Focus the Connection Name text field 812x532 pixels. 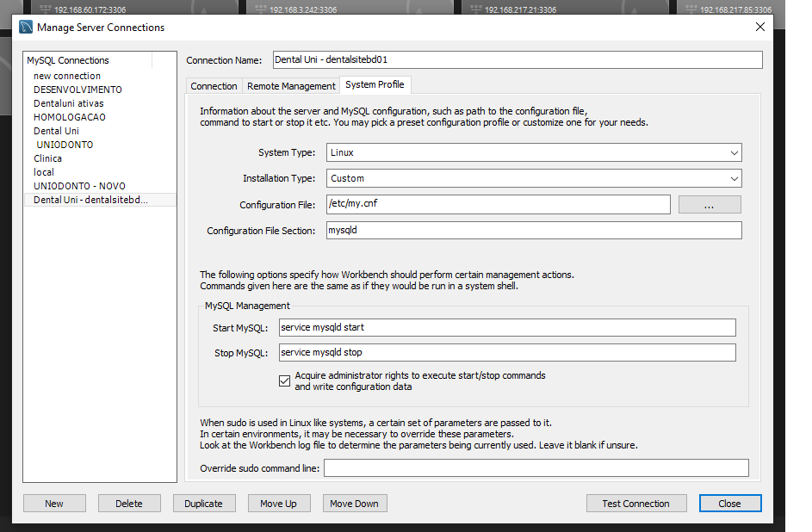[517, 60]
